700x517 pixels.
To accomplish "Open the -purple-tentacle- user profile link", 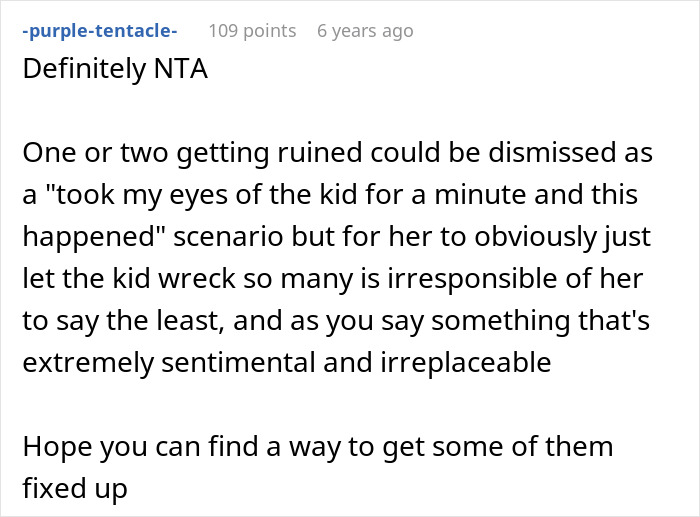I will point(99,31).
